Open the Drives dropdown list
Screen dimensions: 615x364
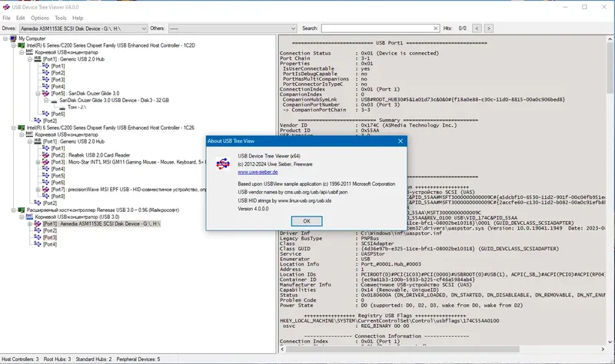click(x=144, y=28)
